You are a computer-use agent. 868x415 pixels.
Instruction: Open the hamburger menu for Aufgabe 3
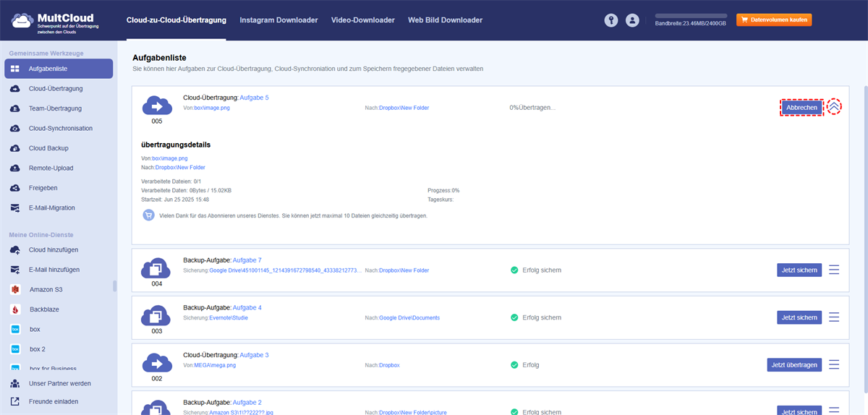point(834,364)
